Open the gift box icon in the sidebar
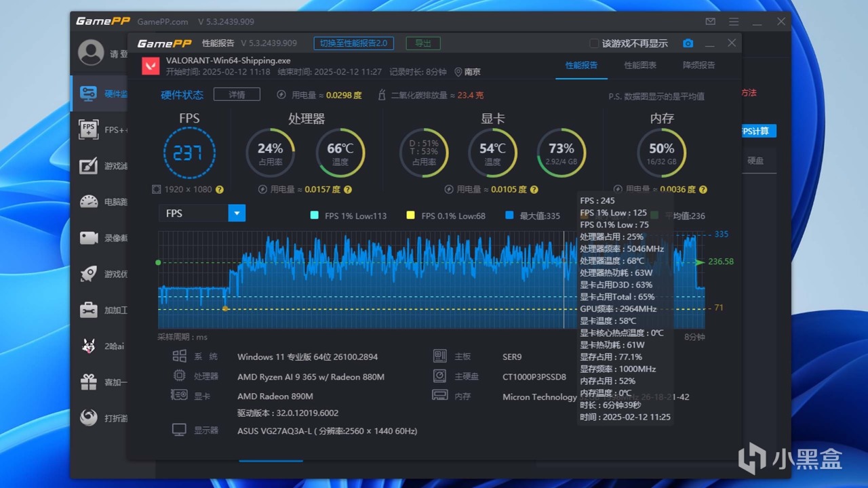868x488 pixels. [88, 382]
